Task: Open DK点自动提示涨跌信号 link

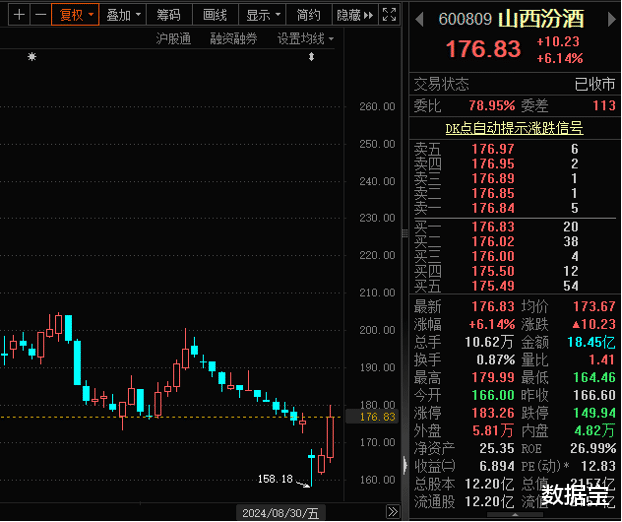Action: pyautogui.click(x=514, y=128)
